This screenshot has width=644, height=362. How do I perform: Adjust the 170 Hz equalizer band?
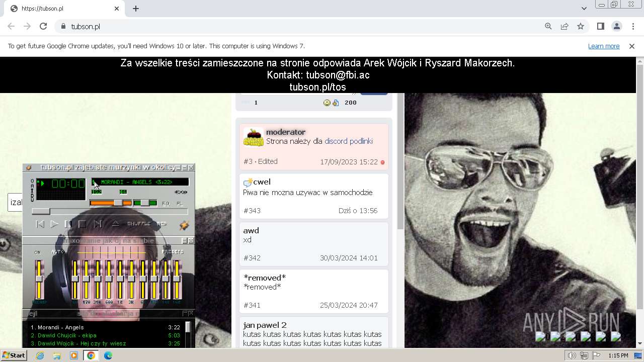(x=86, y=279)
